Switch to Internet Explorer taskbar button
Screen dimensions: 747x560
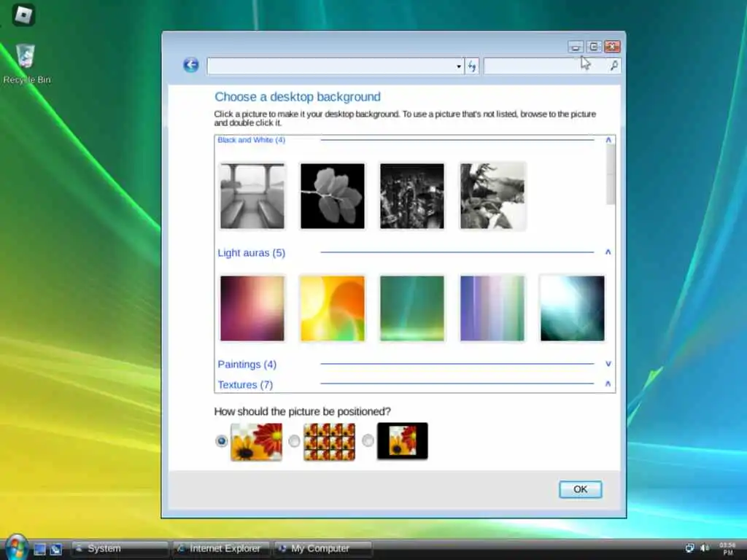tap(222, 548)
